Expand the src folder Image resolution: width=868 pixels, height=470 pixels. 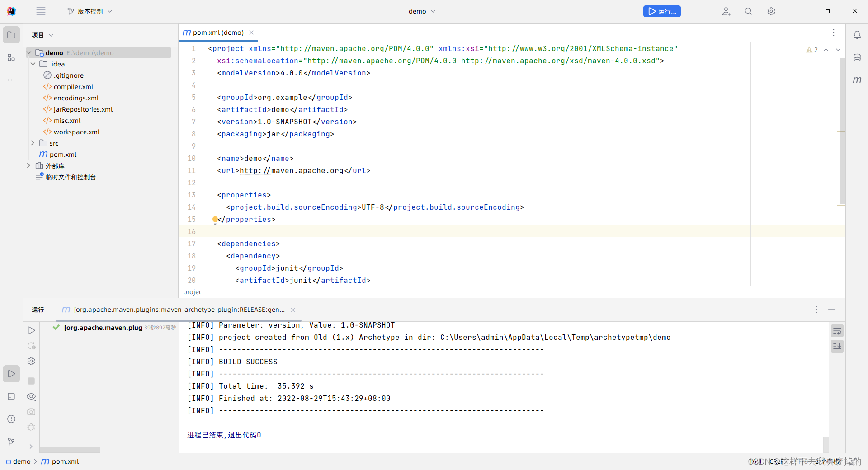pos(33,143)
